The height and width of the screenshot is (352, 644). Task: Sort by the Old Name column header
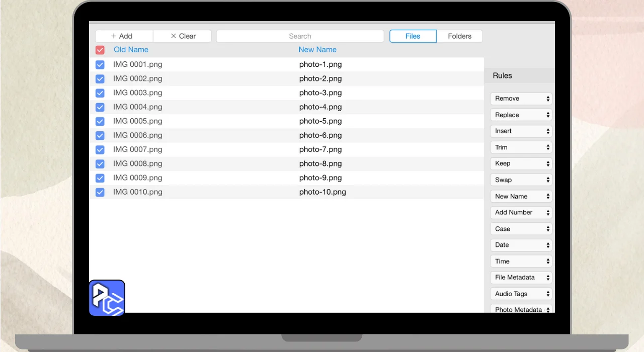131,50
